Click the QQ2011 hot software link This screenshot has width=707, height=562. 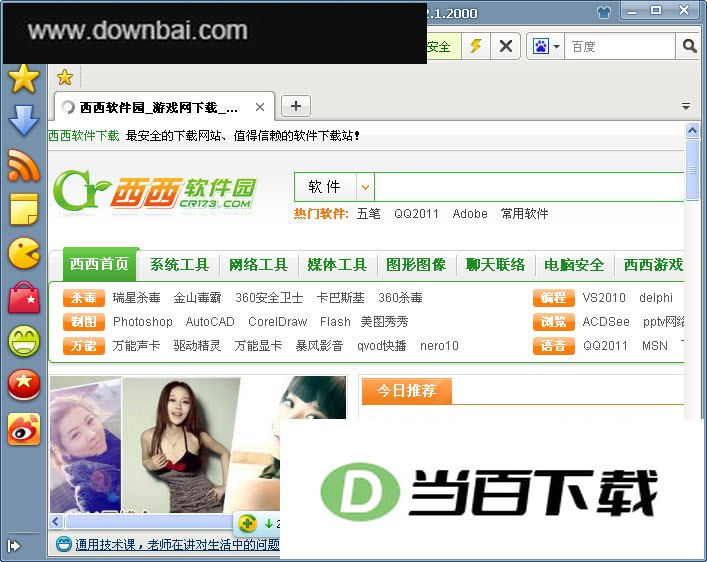[x=416, y=213]
